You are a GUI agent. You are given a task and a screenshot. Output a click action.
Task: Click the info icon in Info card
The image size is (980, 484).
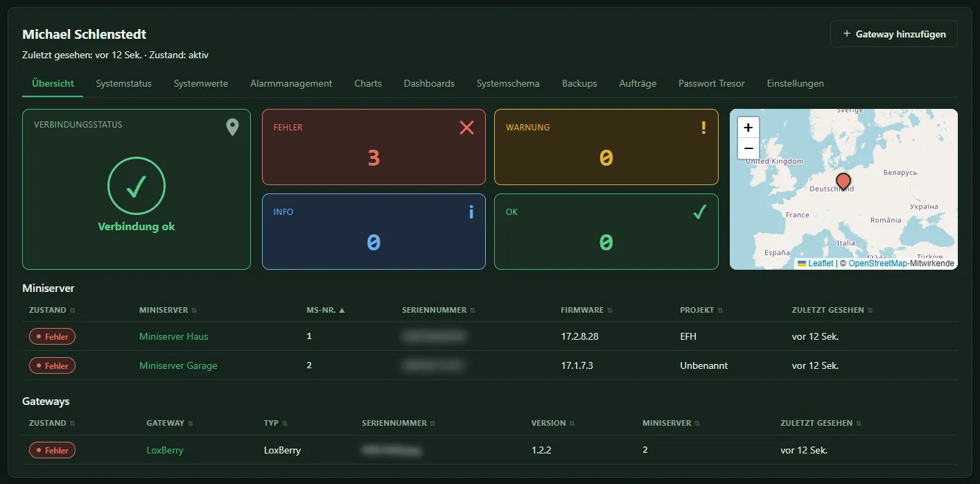pyautogui.click(x=471, y=212)
